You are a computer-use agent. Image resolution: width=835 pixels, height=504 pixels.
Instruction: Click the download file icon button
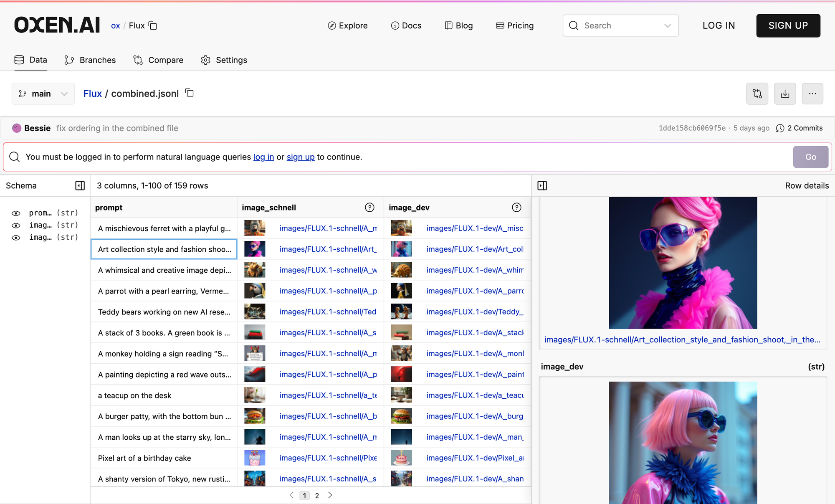coord(785,94)
